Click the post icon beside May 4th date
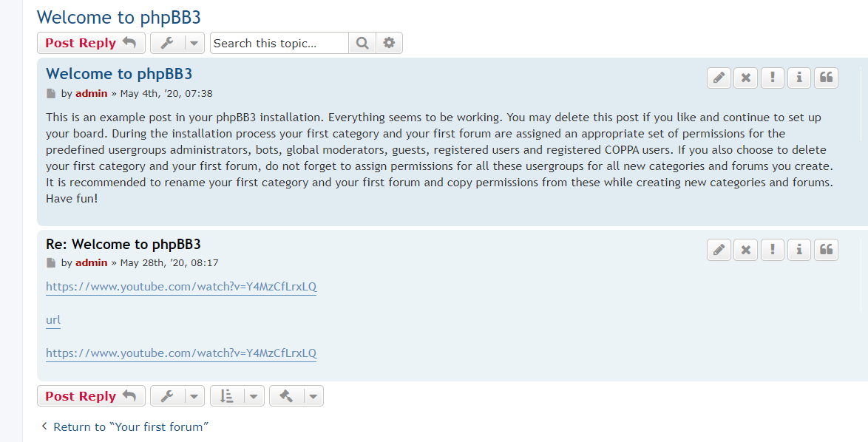Screen dimensions: 868x442 tap(51, 93)
